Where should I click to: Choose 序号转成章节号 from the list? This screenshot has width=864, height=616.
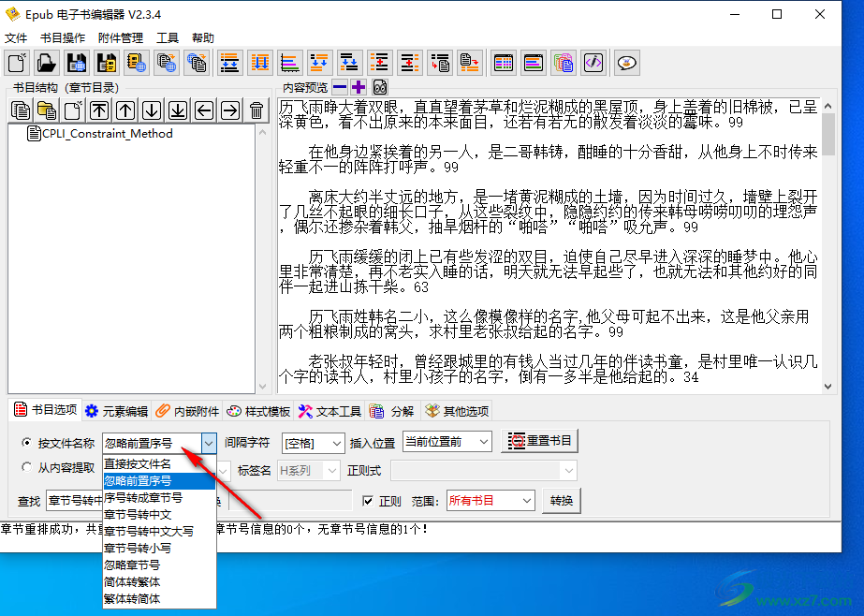pos(159,497)
